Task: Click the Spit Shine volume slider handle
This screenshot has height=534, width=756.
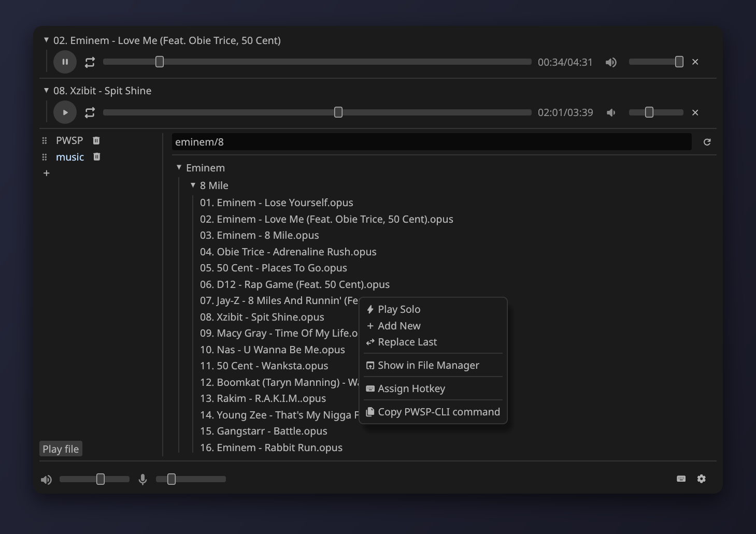Action: coord(649,112)
